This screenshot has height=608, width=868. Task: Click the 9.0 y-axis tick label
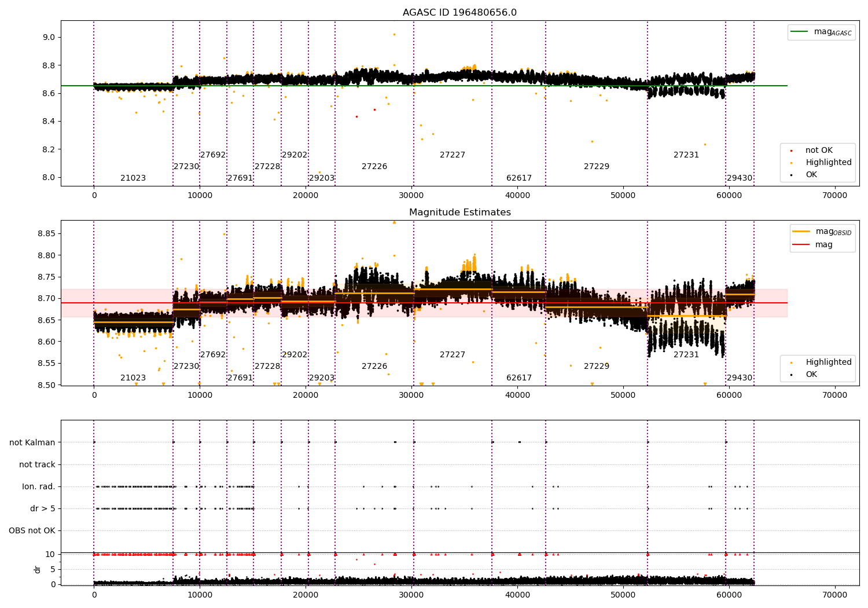[49, 37]
